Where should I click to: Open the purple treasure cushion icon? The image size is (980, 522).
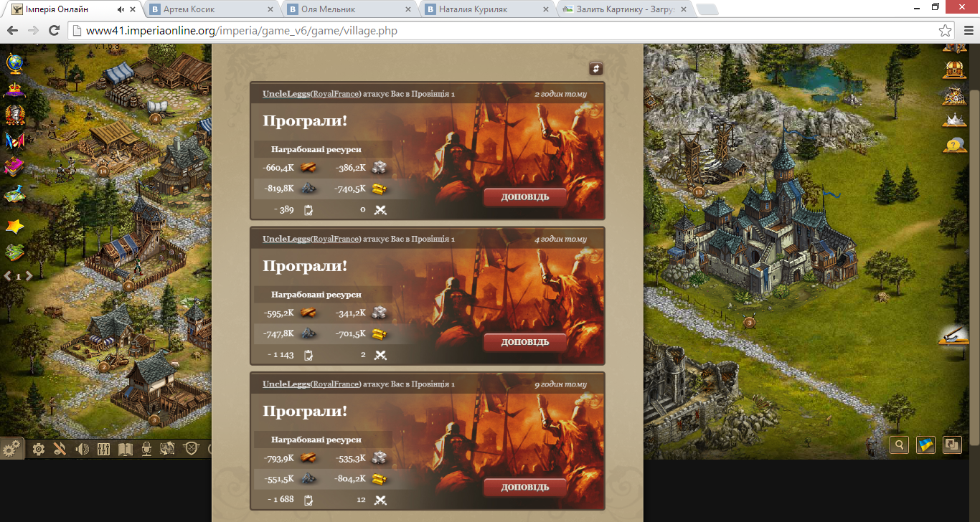tap(14, 166)
